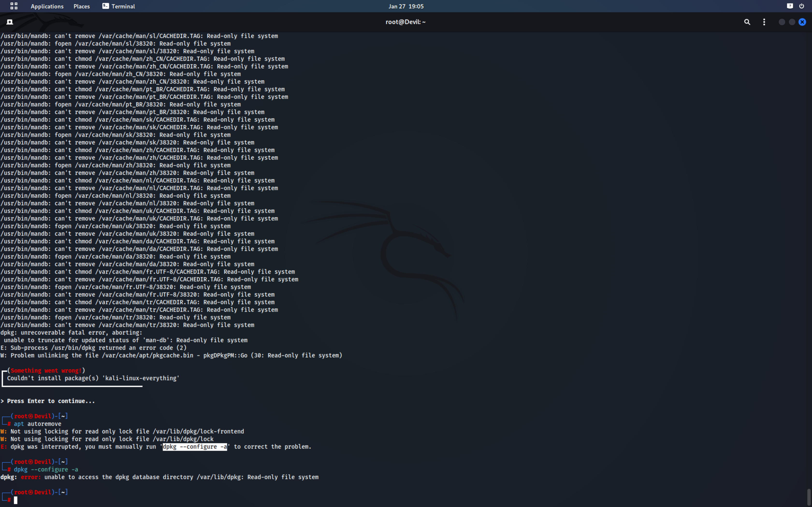Minimize the root@Devil terminal window

click(x=782, y=22)
